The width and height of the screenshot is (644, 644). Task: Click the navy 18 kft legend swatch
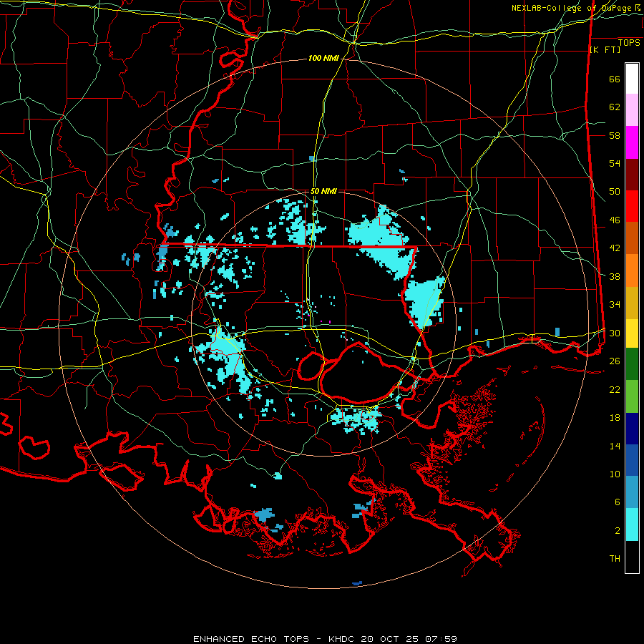[632, 429]
